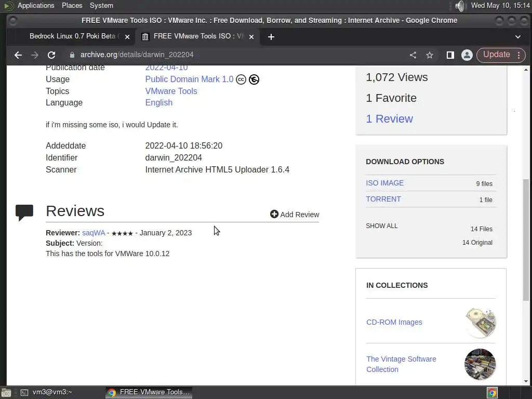
Task: Open the 2022-04-10 publication date link
Action: (166, 68)
